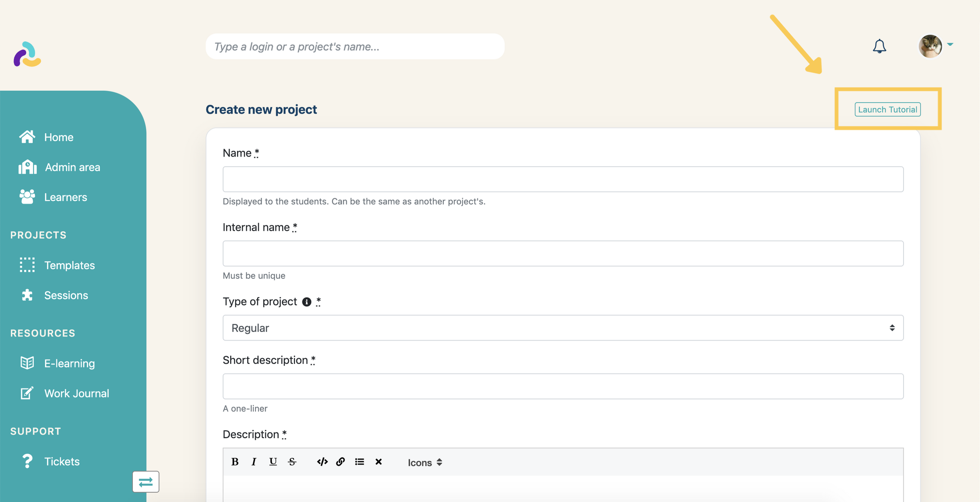The height and width of the screenshot is (502, 980).
Task: Click the Bold formatting icon
Action: (x=234, y=462)
